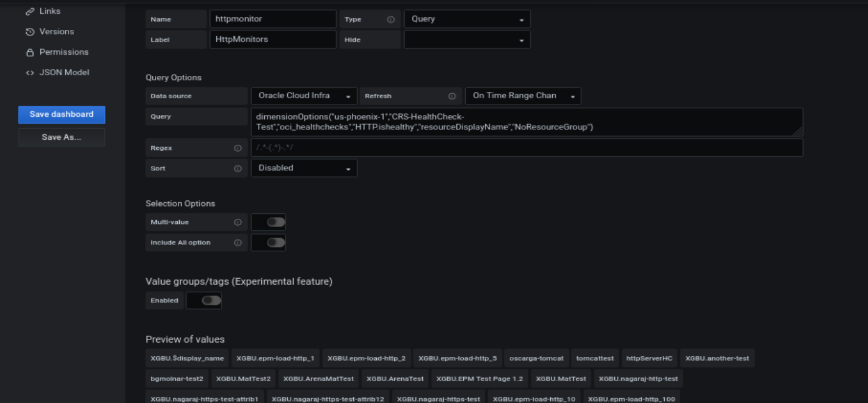Click the code brackets icon beside JSON Model
This screenshot has height=403, width=868.
30,72
